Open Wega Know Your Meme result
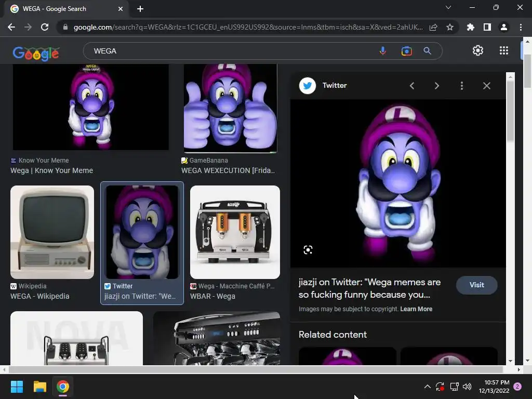The height and width of the screenshot is (399, 532). 51,170
